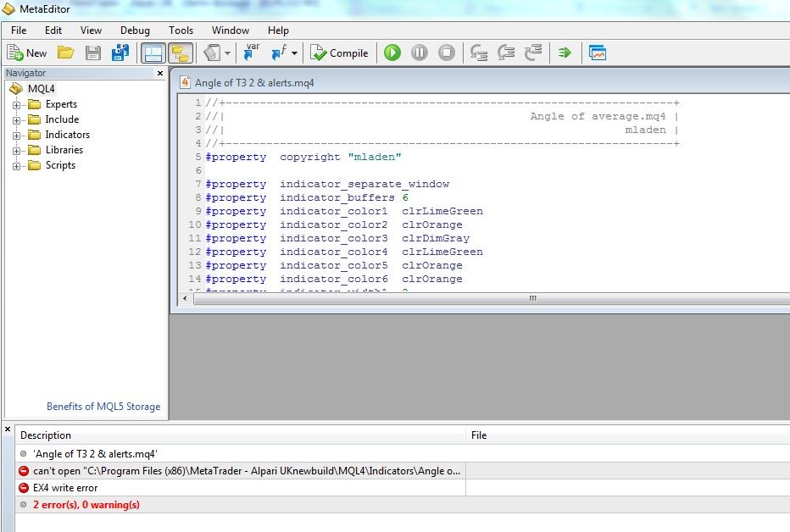The height and width of the screenshot is (532, 790).
Task: Click the Save floppy disk icon
Action: [92, 53]
